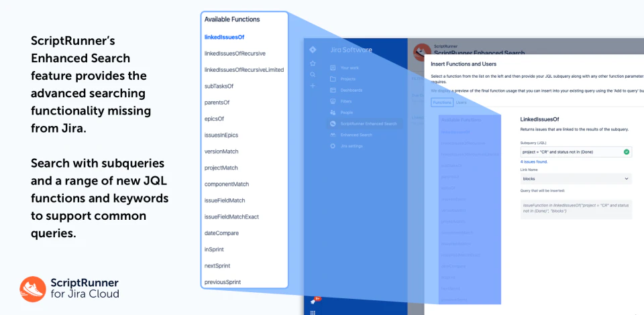Select linkedIssuesOf in enlarged function list
Viewport: 644px width, 315px height.
pos(224,37)
